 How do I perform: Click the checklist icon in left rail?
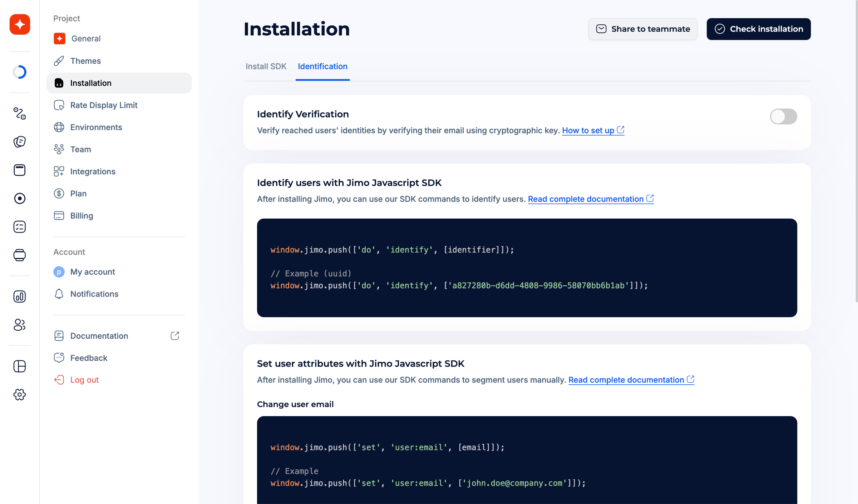(20, 226)
